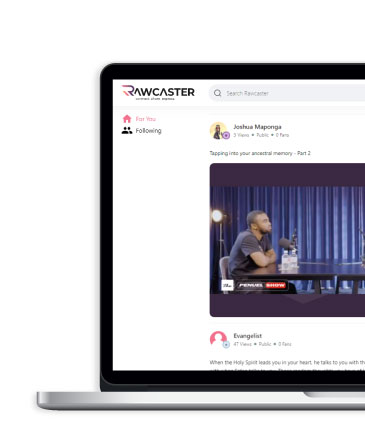Open Joshua Maponga's profile avatar

[x=218, y=130]
